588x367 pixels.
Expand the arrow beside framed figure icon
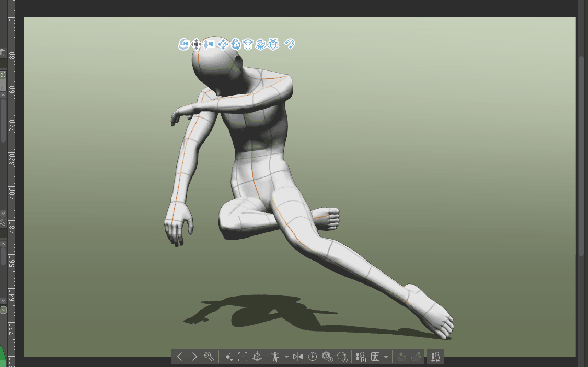(x=386, y=357)
